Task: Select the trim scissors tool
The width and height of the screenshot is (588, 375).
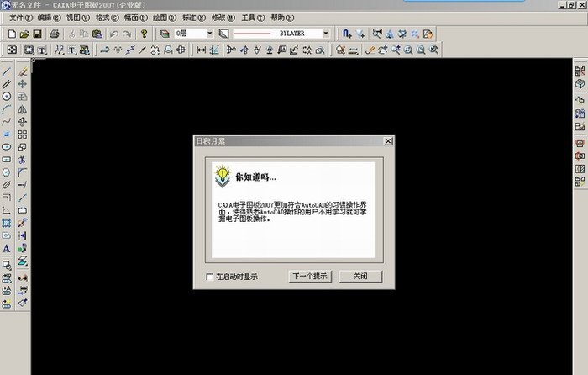Action: 23,160
